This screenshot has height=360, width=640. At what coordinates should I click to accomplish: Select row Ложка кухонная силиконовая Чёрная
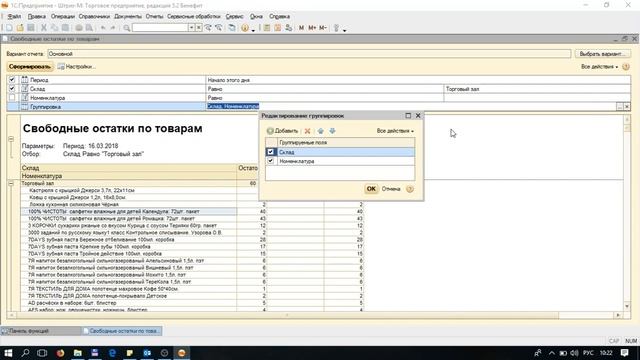click(129, 204)
